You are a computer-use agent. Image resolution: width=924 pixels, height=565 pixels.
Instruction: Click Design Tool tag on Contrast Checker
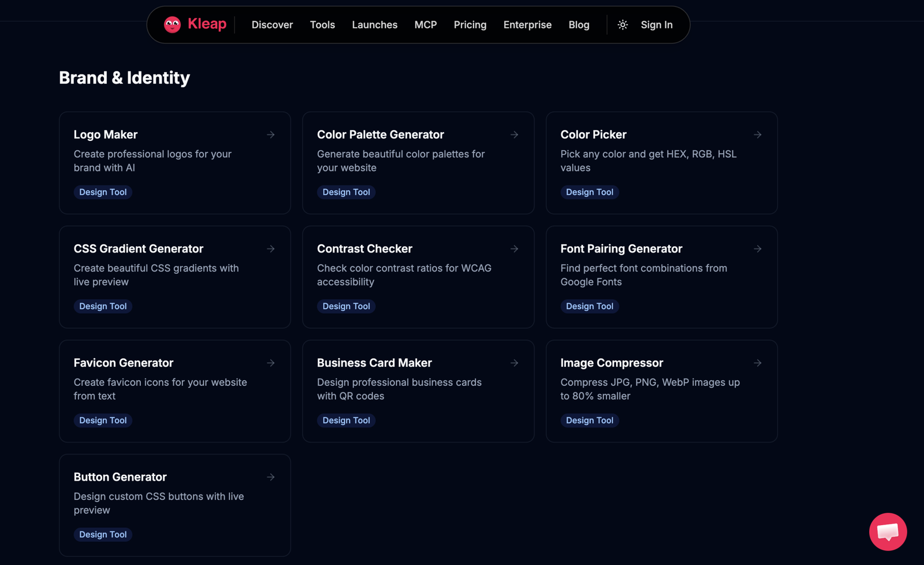[346, 306]
